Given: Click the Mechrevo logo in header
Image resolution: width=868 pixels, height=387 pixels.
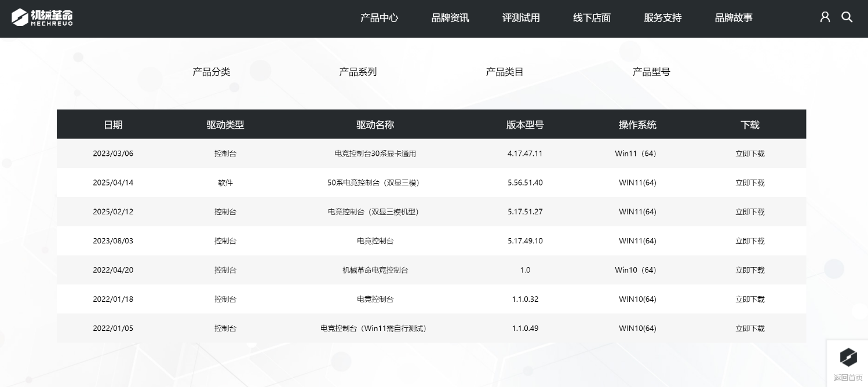Looking at the screenshot, I should (x=42, y=17).
